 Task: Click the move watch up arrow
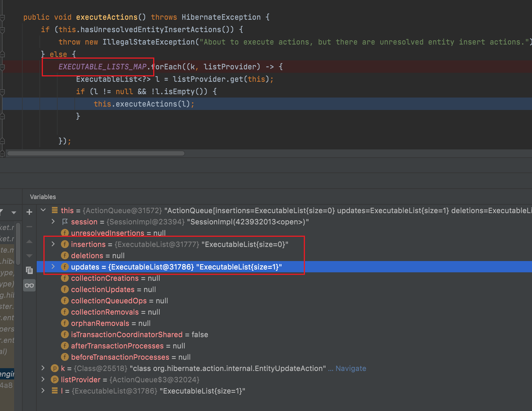pos(29,242)
